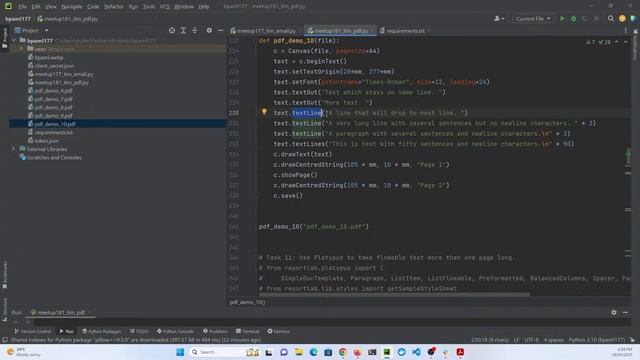Expand the venv folder

click(x=22, y=49)
